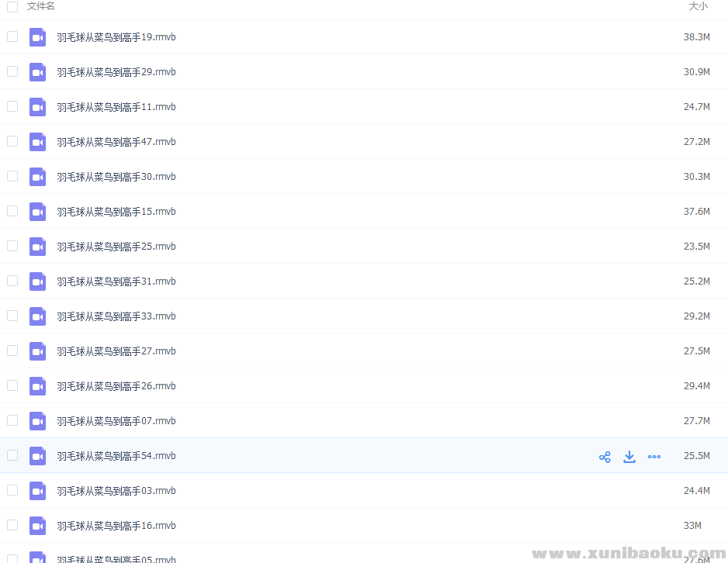The image size is (728, 563).
Task: Click video icon of 羽毛球从菜鸟到高手33.rmvb
Action: point(37,316)
